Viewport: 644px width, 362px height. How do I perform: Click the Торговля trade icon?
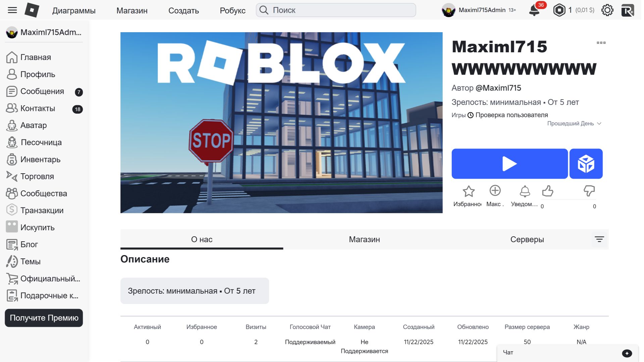tap(12, 176)
